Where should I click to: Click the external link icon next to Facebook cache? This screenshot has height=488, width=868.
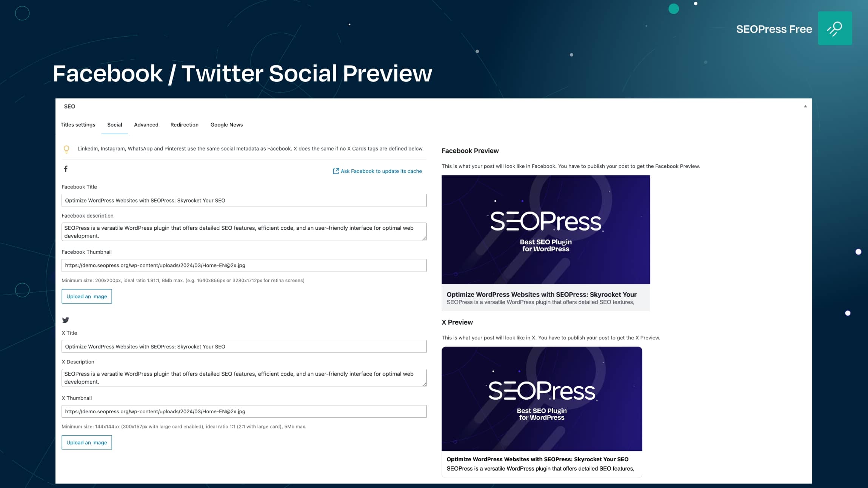[x=336, y=171]
